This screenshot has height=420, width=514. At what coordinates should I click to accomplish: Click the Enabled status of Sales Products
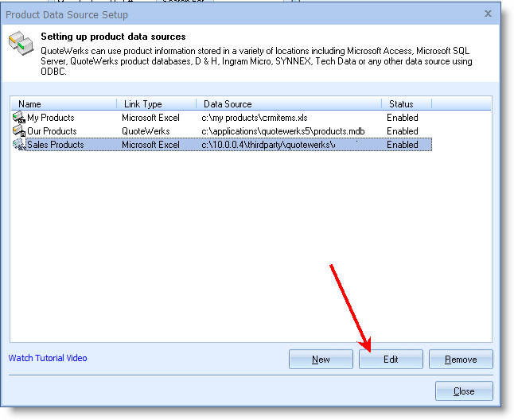click(x=402, y=145)
